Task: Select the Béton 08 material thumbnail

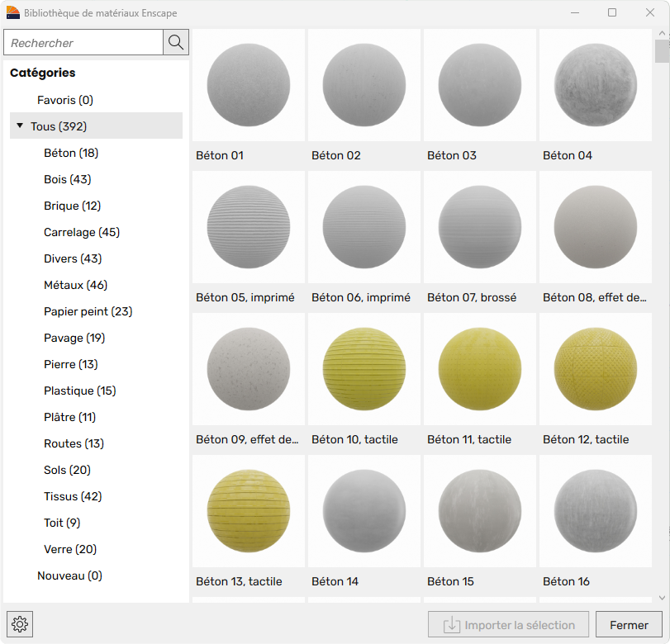Action: click(595, 227)
